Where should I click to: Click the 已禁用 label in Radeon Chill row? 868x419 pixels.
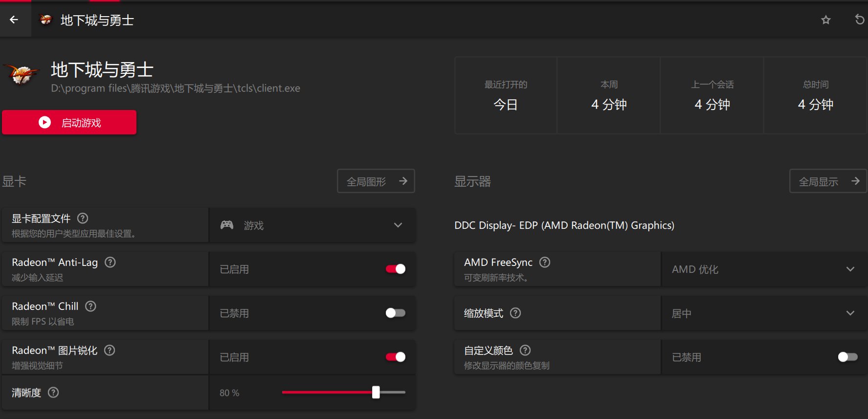[234, 313]
